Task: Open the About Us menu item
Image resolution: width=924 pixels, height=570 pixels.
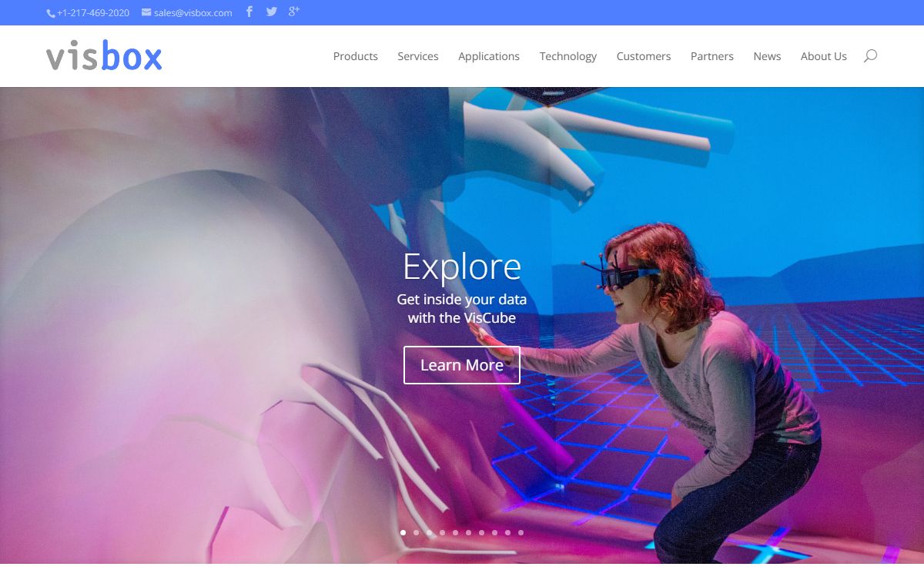Action: [824, 56]
